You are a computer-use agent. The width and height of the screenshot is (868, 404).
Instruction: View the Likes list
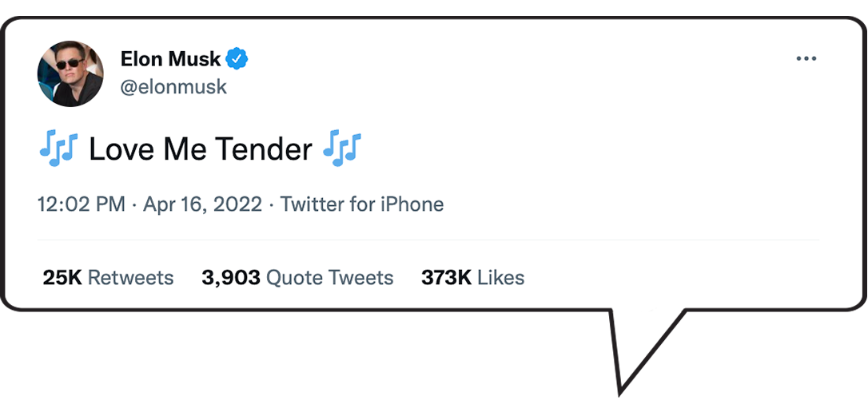[x=501, y=278]
